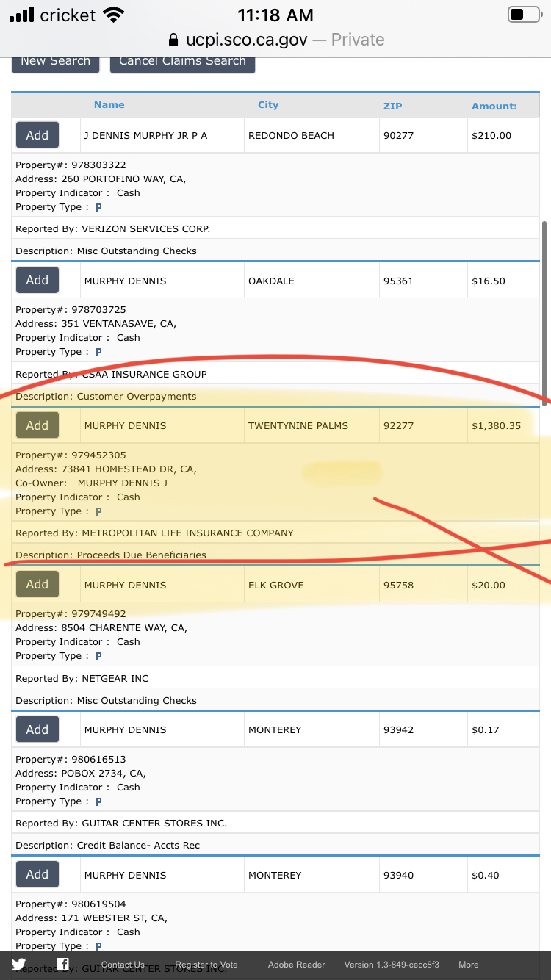Screen dimensions: 551x980
Task: Open the Twitter icon in footer
Action: [18, 965]
